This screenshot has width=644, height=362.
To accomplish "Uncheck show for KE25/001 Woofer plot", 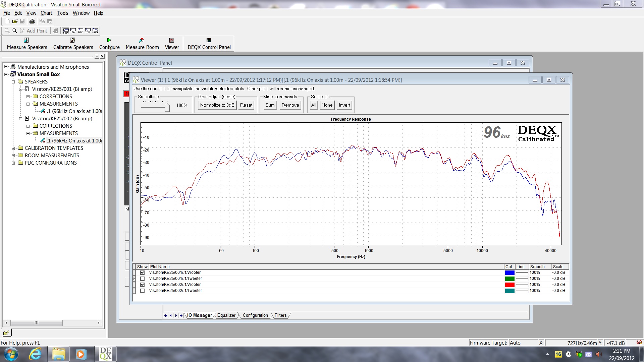I will [143, 273].
